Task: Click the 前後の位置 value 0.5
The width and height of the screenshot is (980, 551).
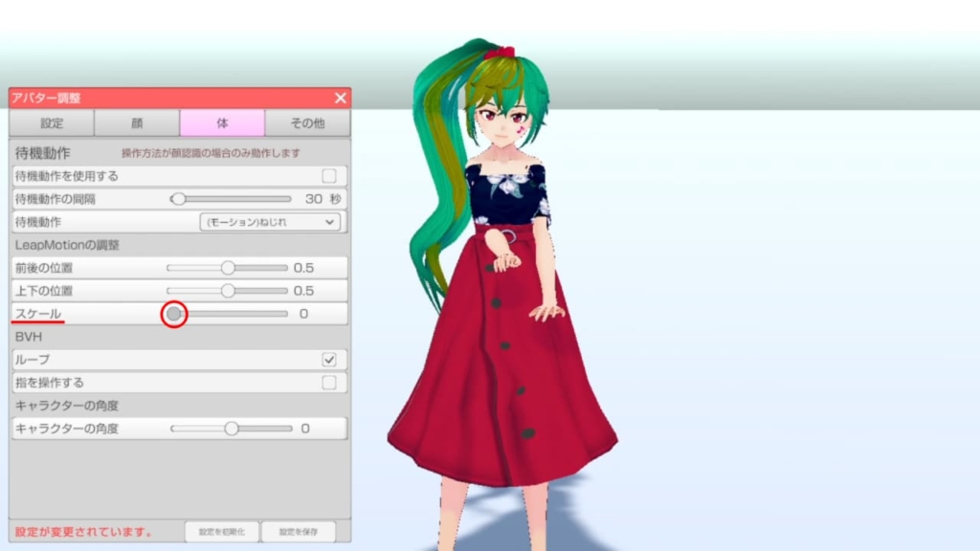Action: pos(303,268)
